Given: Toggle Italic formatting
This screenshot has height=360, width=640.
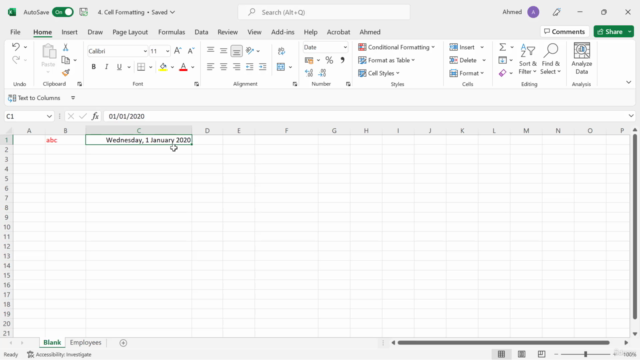Looking at the screenshot, I should pos(106,67).
